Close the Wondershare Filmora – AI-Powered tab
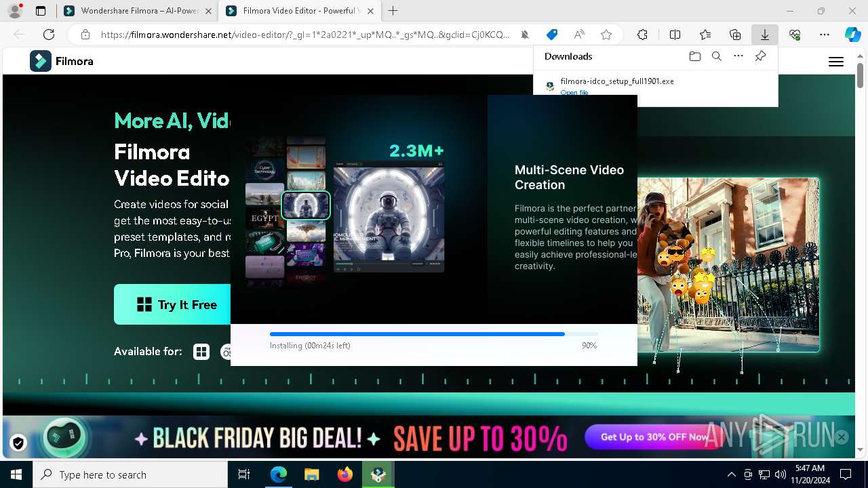 click(x=208, y=11)
